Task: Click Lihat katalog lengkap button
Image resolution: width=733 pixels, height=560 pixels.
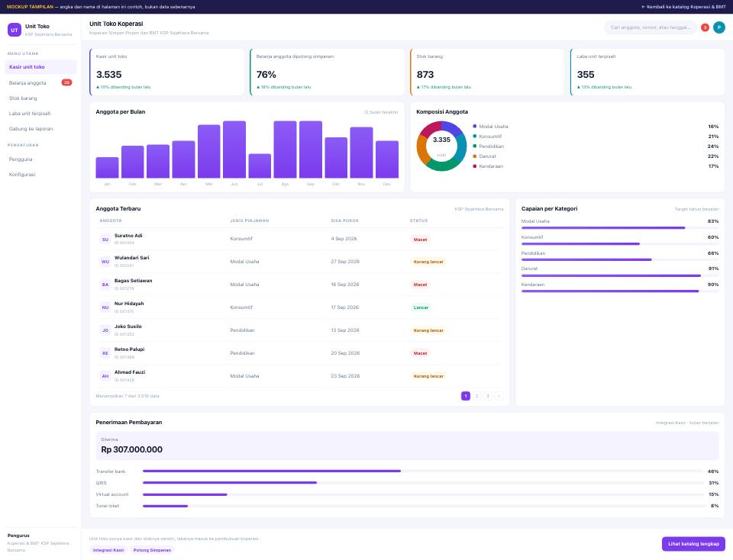Action: coord(693,544)
